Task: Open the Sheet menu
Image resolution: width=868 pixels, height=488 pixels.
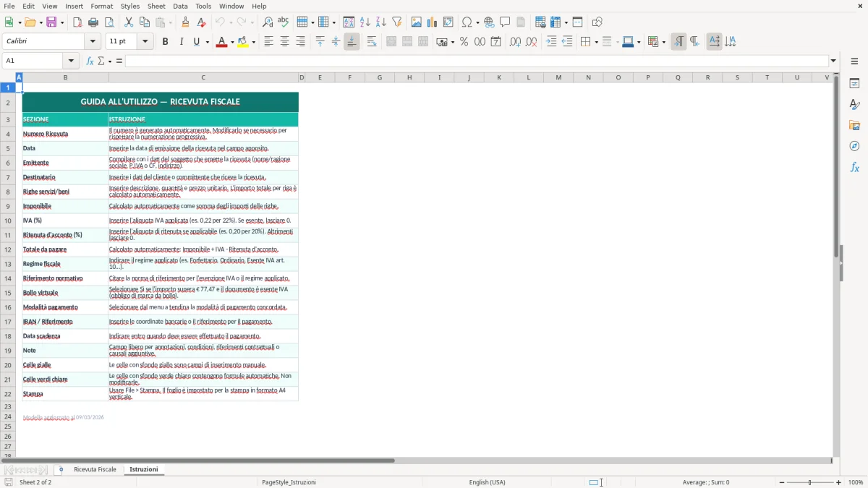Action: click(x=156, y=6)
